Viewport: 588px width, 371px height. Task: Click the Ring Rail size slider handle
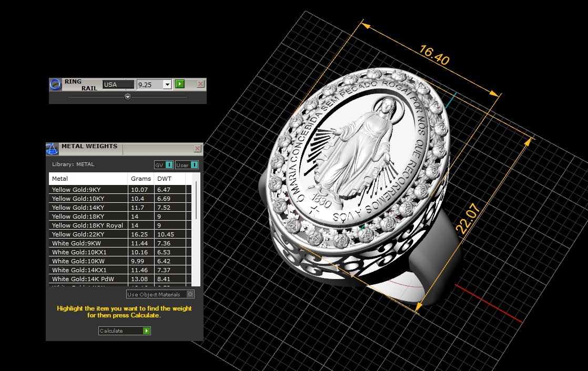point(128,97)
